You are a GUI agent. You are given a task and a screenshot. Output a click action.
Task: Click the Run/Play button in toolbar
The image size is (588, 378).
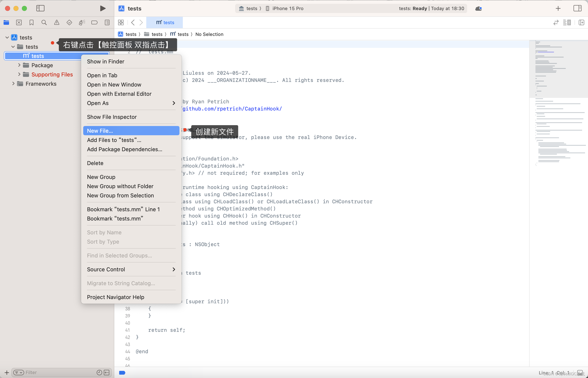pyautogui.click(x=102, y=8)
